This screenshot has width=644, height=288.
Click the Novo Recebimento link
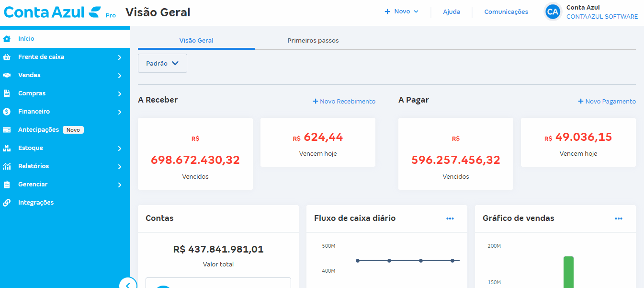(344, 102)
